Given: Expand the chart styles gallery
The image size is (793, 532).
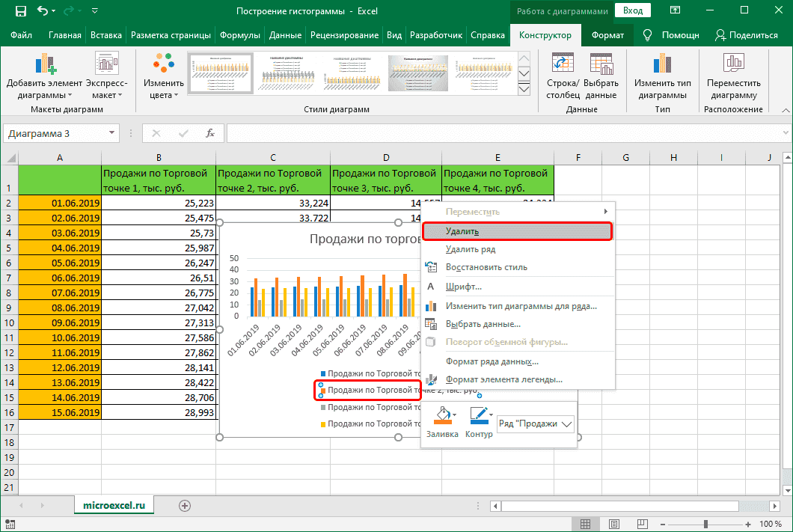Looking at the screenshot, I should coord(524,88).
